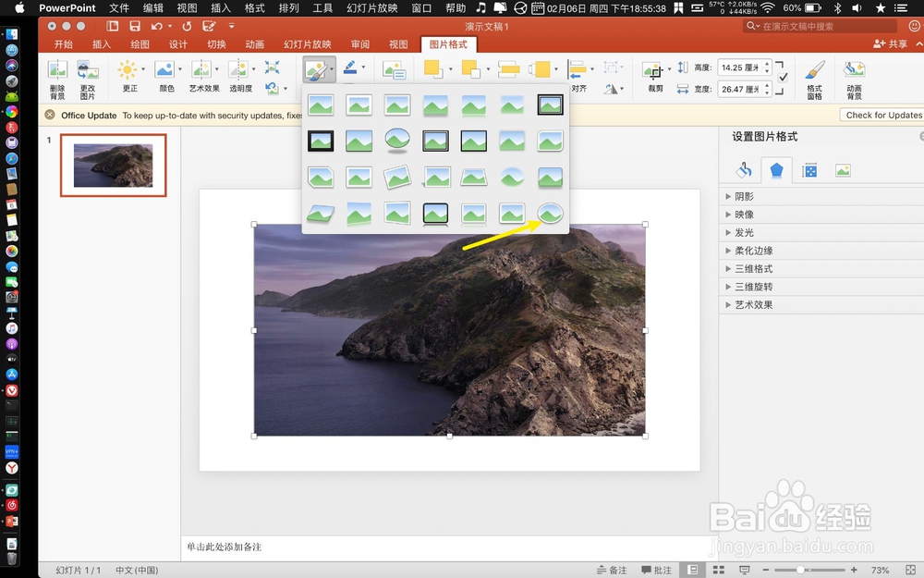Select the Size & Properties tab icon

coord(809,170)
